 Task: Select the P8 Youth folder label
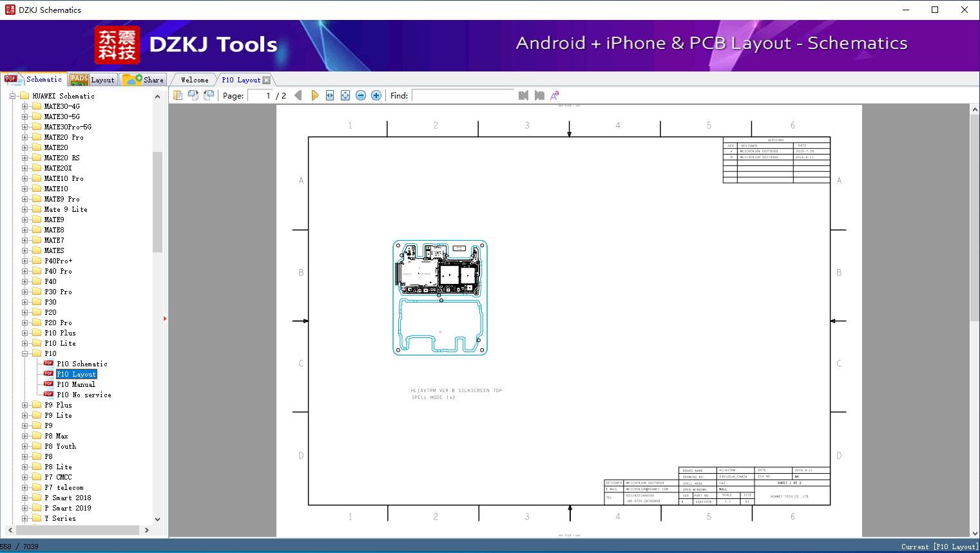(60, 446)
